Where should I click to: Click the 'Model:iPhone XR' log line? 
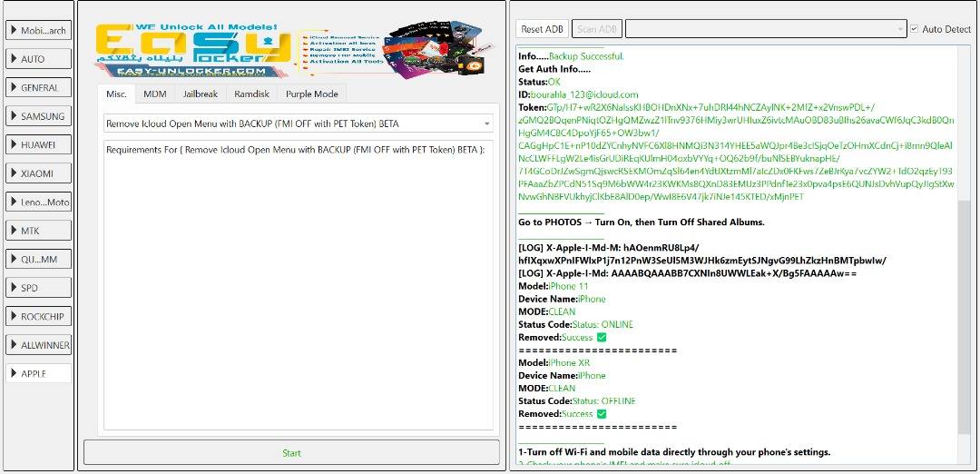tap(554, 362)
